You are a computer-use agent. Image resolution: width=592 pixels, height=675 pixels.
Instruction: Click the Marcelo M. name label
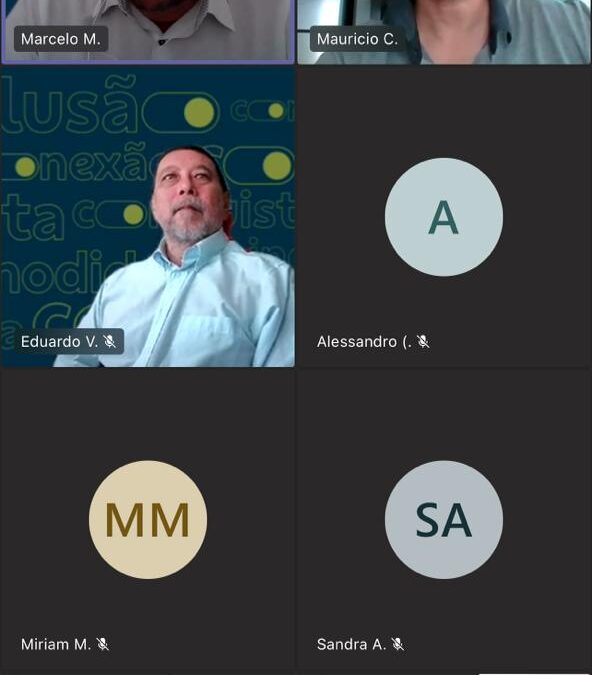(61, 39)
